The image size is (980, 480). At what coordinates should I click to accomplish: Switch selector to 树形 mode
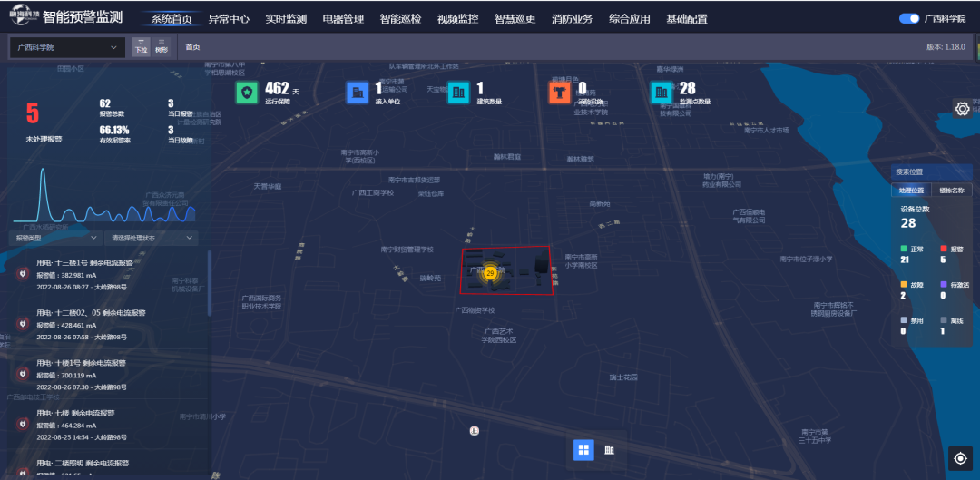coord(162,47)
